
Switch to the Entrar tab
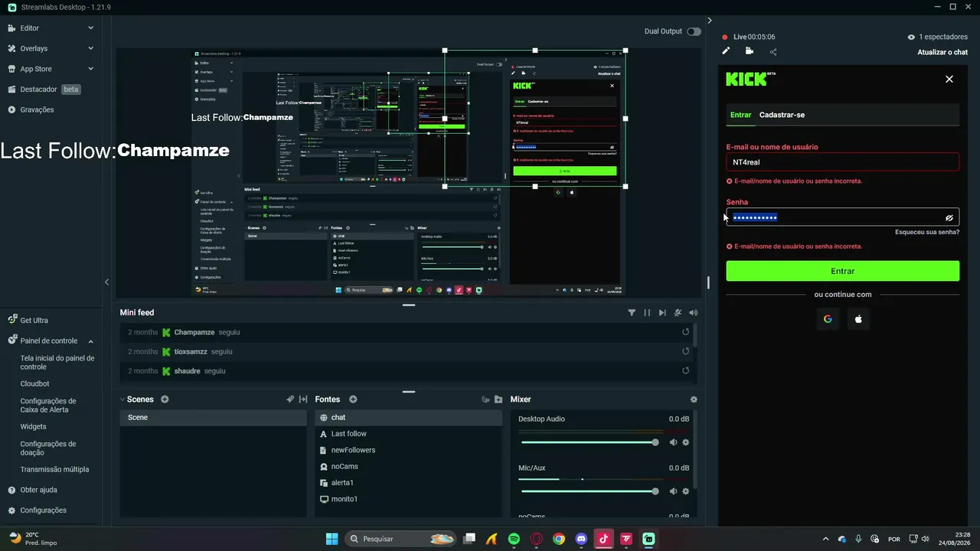(740, 115)
